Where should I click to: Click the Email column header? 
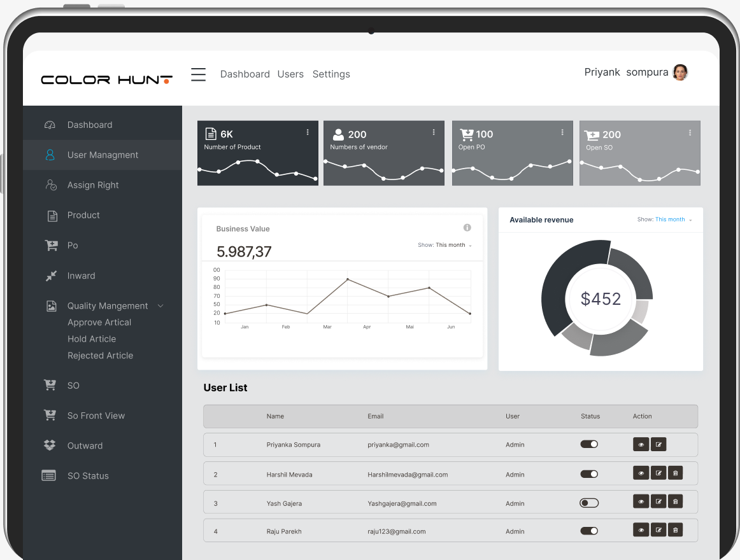point(376,416)
